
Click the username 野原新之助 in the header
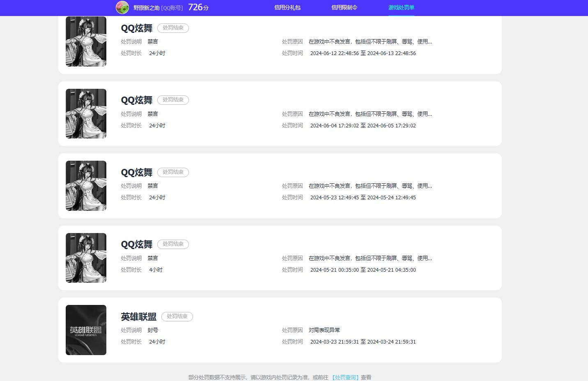(x=146, y=8)
